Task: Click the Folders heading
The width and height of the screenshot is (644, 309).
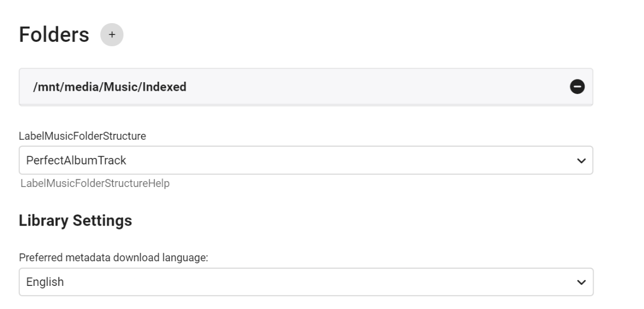Action: (54, 35)
